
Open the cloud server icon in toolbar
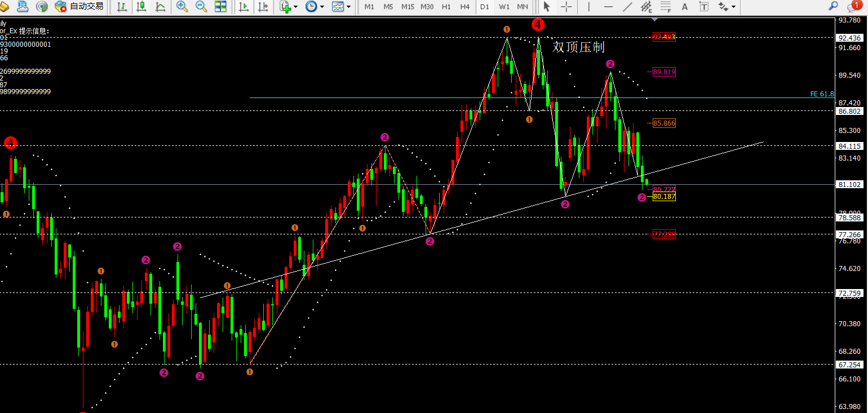pos(23,7)
